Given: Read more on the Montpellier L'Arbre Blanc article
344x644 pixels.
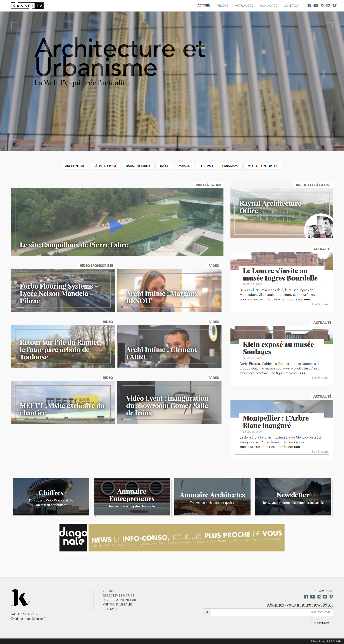Looking at the screenshot, I should click(x=320, y=452).
